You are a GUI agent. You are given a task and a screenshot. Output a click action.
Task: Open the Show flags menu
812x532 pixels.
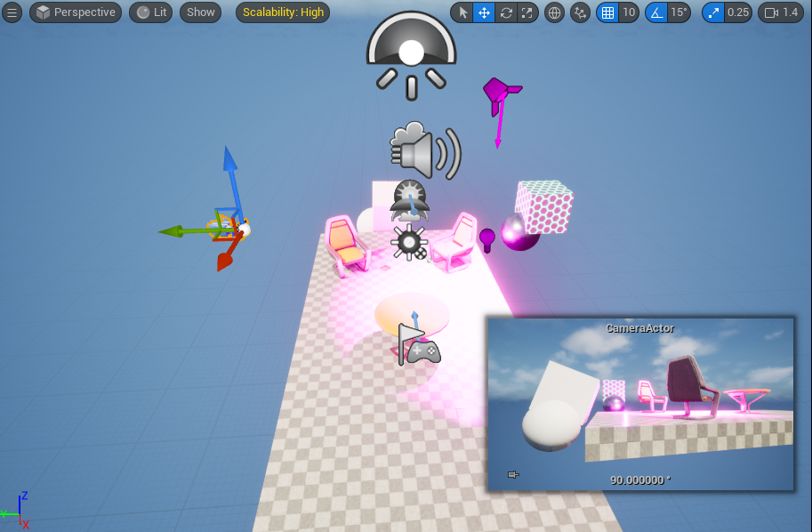click(200, 12)
